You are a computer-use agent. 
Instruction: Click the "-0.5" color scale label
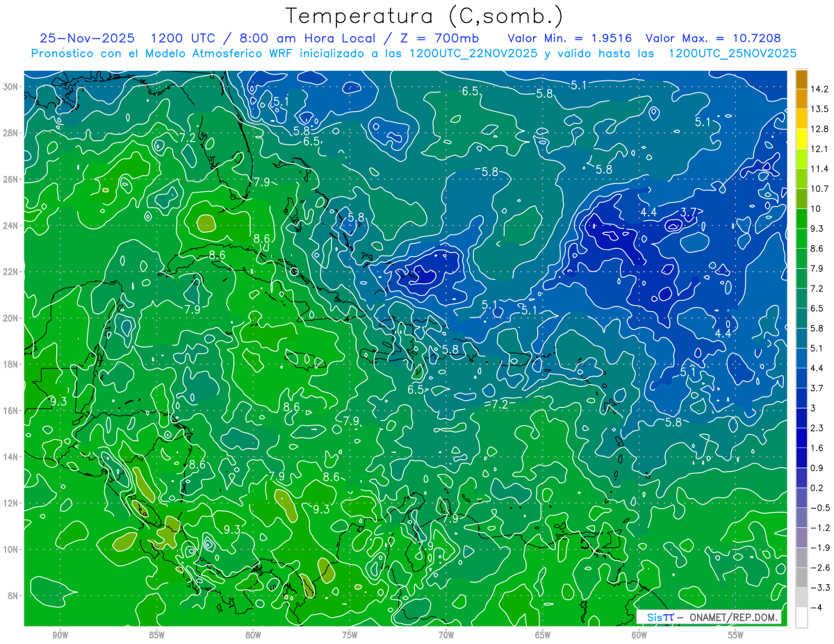(819, 508)
